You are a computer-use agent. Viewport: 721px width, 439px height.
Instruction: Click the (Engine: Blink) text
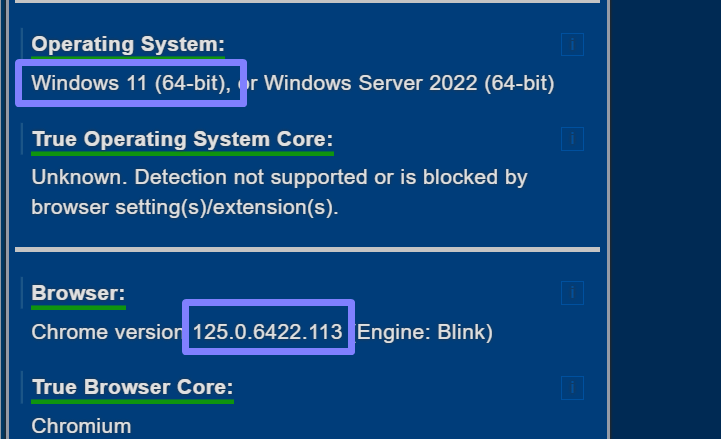(x=425, y=332)
